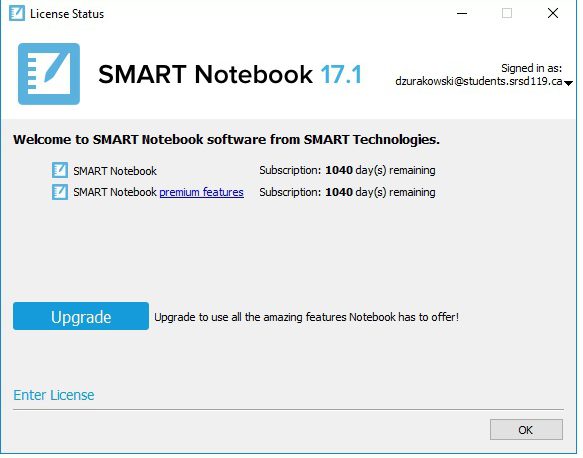
Task: Click the 17.1 version number
Action: tap(341, 74)
